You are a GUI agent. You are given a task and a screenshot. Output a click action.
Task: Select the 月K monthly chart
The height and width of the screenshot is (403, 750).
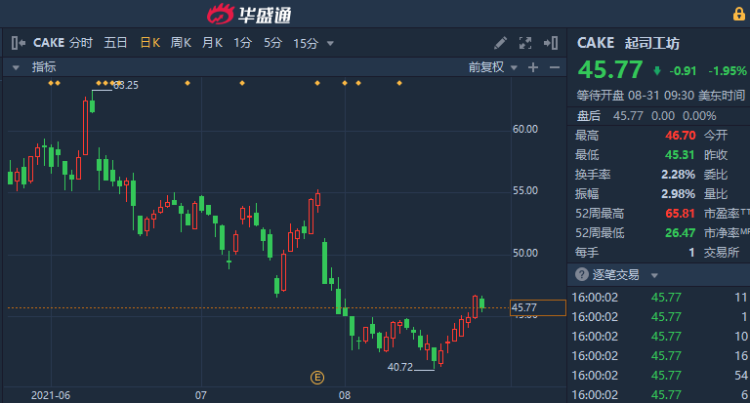click(212, 43)
